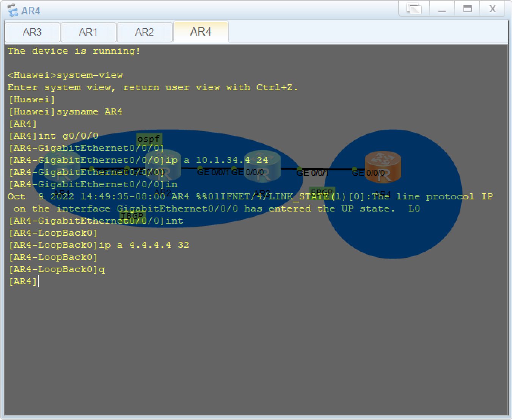The image size is (512, 420).
Task: Click the '<Huawei>system-view' line
Action: click(x=65, y=75)
